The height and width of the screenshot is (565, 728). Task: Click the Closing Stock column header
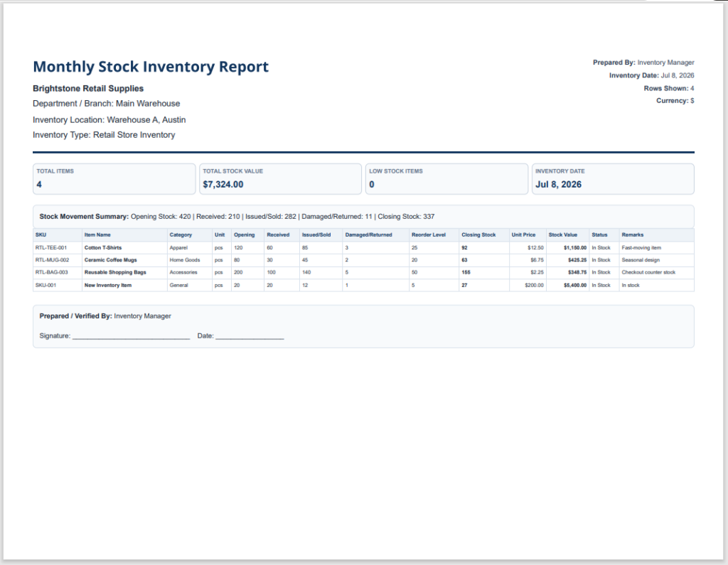coord(478,235)
